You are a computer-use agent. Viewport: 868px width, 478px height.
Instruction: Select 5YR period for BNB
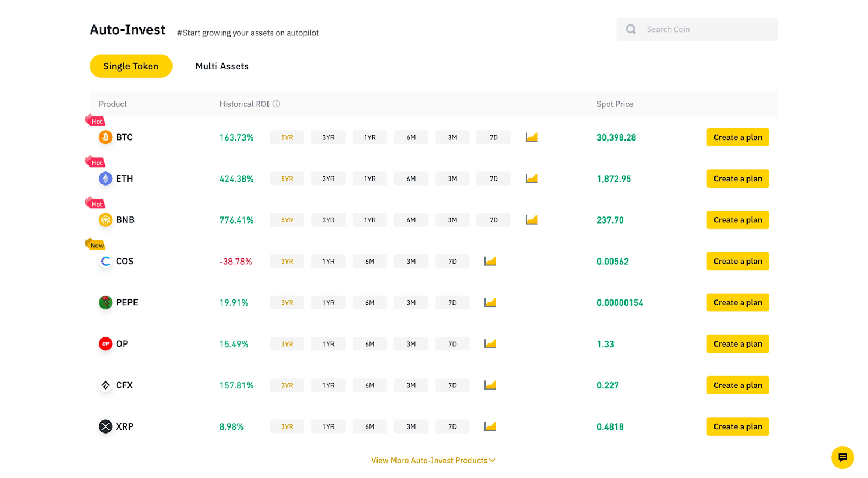point(287,220)
